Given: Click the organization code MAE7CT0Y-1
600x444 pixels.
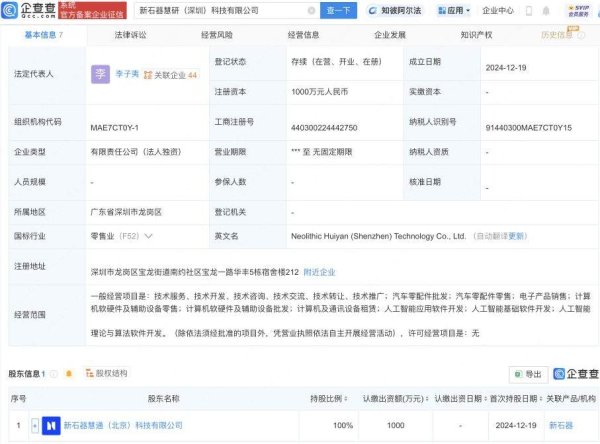Looking at the screenshot, I should [x=114, y=128].
